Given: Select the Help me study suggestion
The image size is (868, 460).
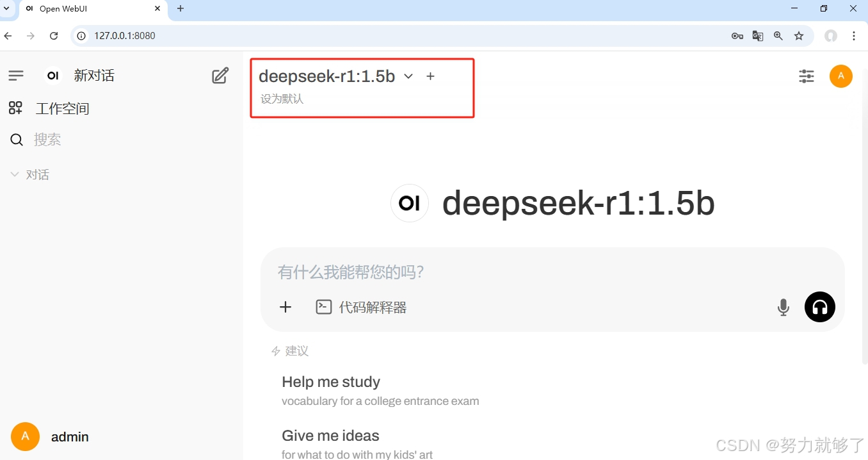Looking at the screenshot, I should tap(380, 391).
